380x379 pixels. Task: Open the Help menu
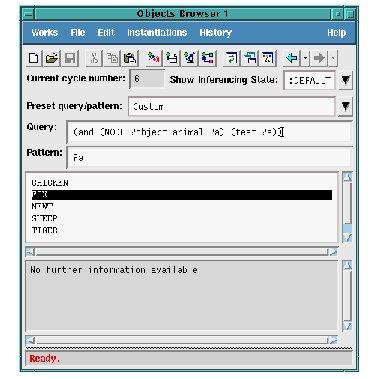coord(337,33)
